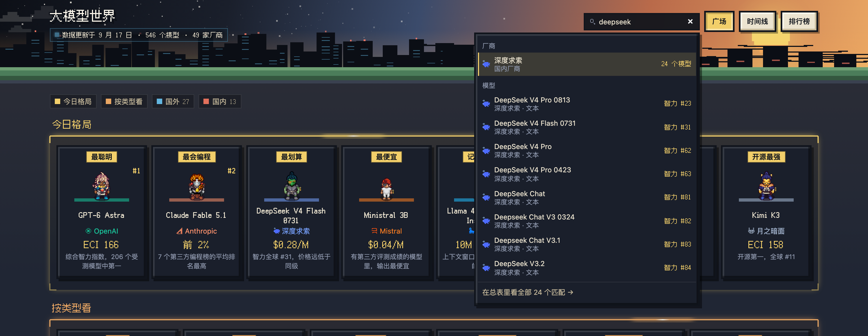Open DeepSeek V4 Pro 0813 result
The height and width of the screenshot is (336, 868).
(x=587, y=104)
